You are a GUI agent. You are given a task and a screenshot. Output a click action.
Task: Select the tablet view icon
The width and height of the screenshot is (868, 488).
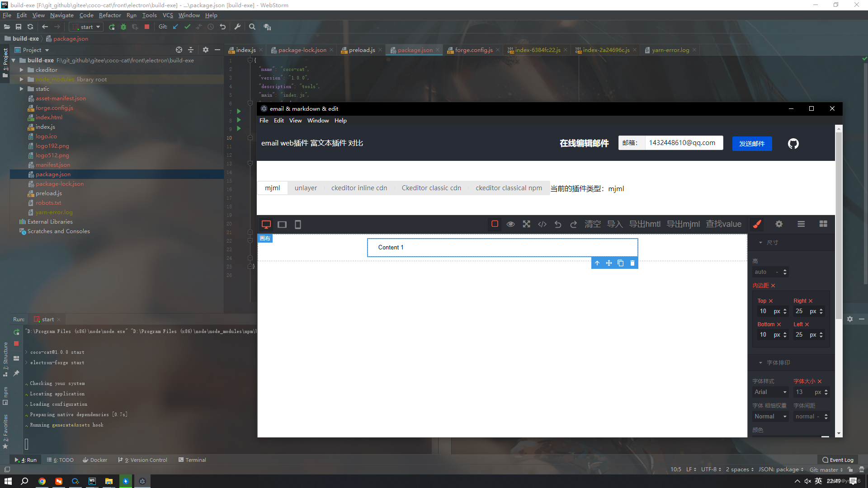tap(282, 224)
